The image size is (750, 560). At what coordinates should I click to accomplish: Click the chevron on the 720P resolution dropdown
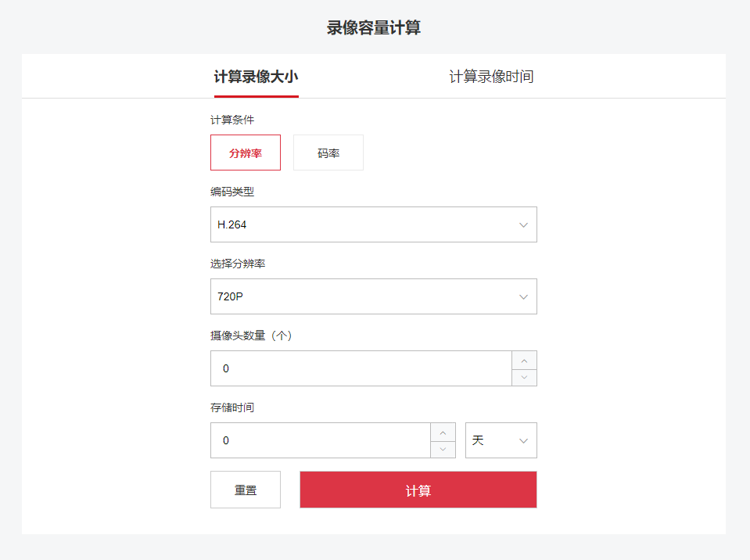[523, 296]
